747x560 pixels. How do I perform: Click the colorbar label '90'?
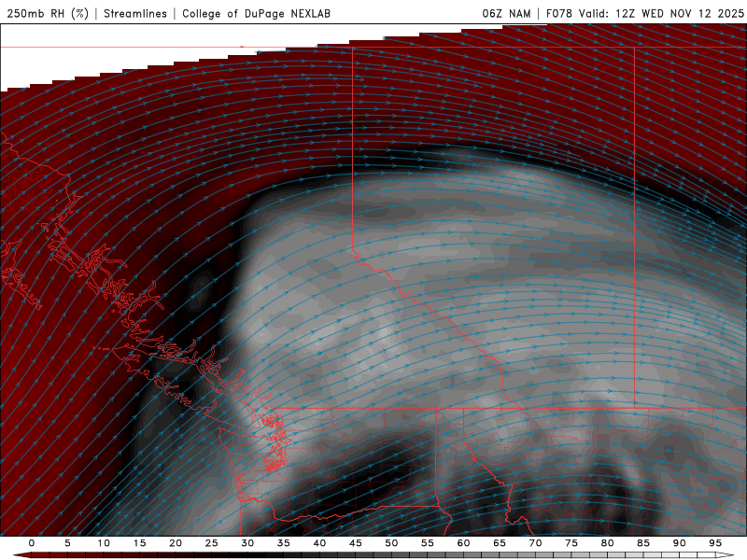tap(679, 543)
